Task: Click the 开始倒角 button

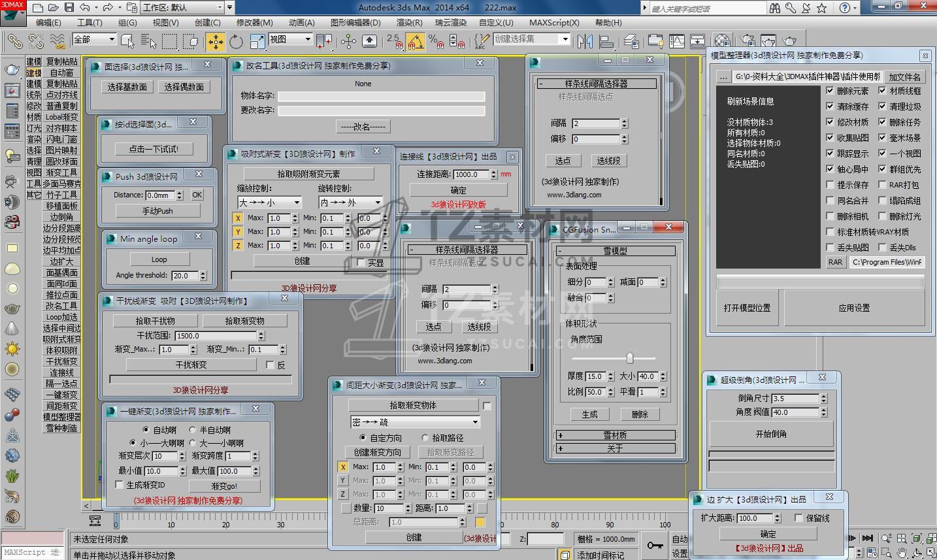Action: click(x=771, y=434)
